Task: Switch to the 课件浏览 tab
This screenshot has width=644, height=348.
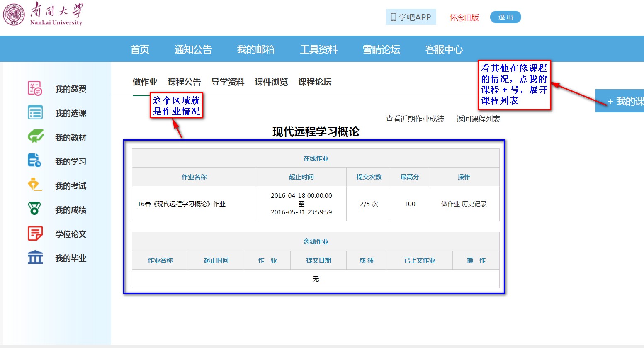Action: 271,82
